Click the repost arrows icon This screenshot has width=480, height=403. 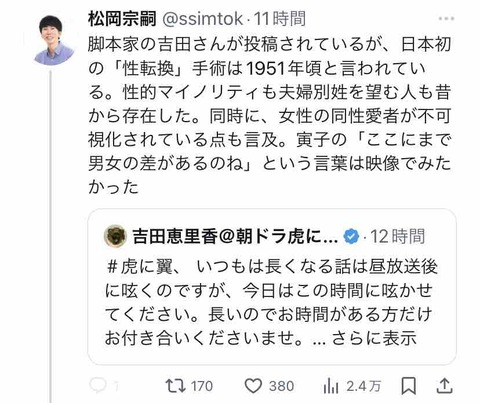point(176,386)
